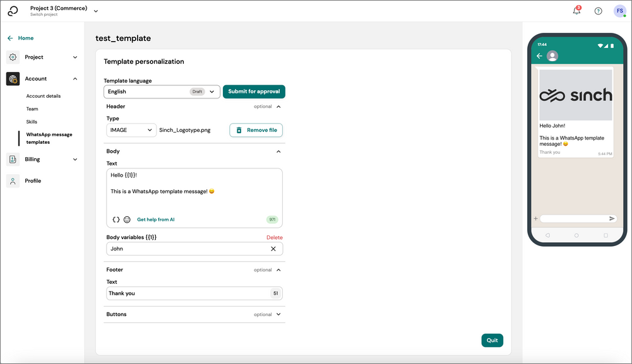Click Submit for approval
This screenshot has width=632, height=364.
(x=254, y=91)
